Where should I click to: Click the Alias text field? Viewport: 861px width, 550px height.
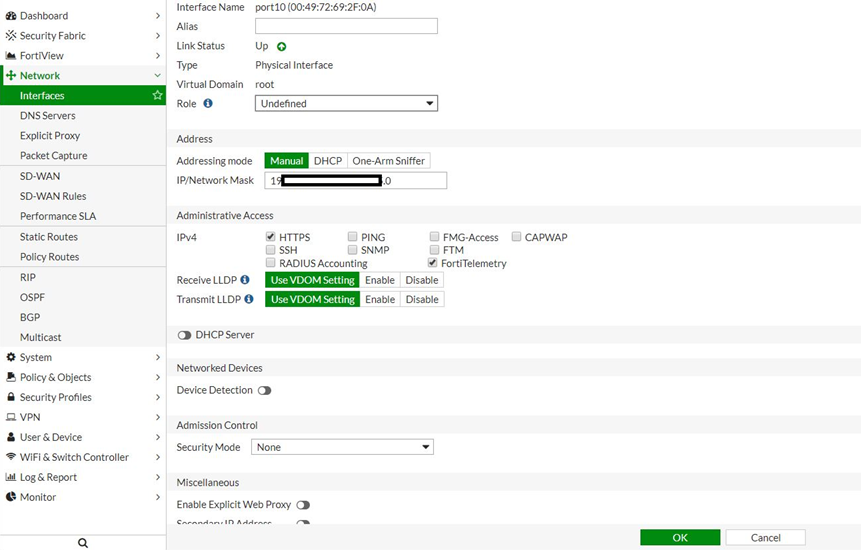point(346,26)
